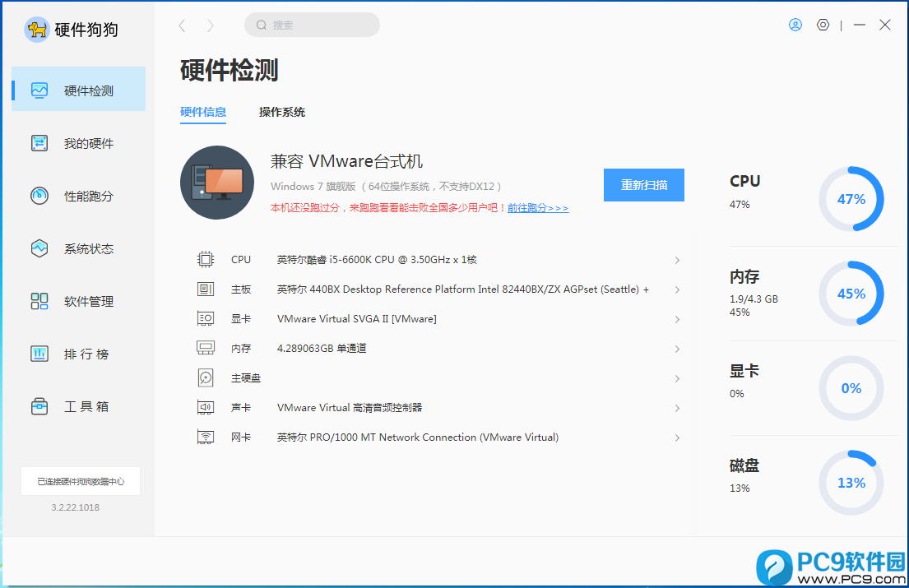909x588 pixels.
Task: Open 硬件检测 monitor icon in sidebar
Action: [39, 90]
